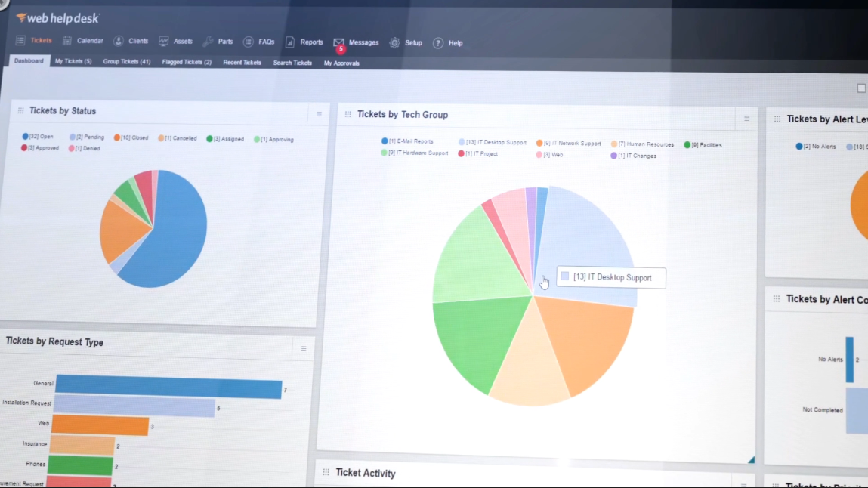Grab the Tickets by Alert Condition drag handle

tap(776, 299)
